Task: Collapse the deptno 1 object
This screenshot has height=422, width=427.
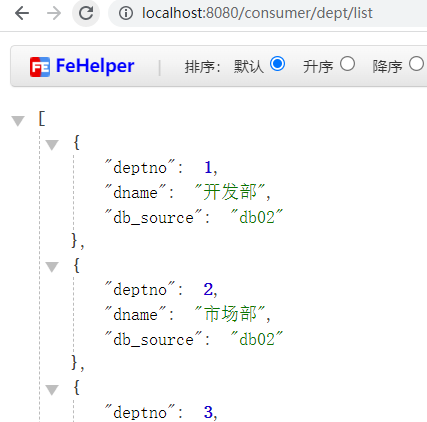Action: point(52,145)
